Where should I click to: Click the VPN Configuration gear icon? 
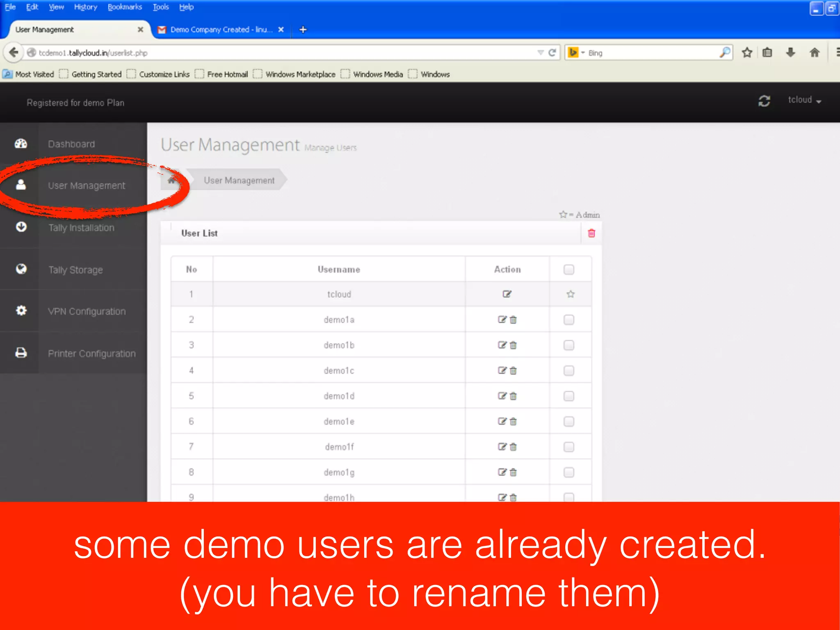click(21, 310)
